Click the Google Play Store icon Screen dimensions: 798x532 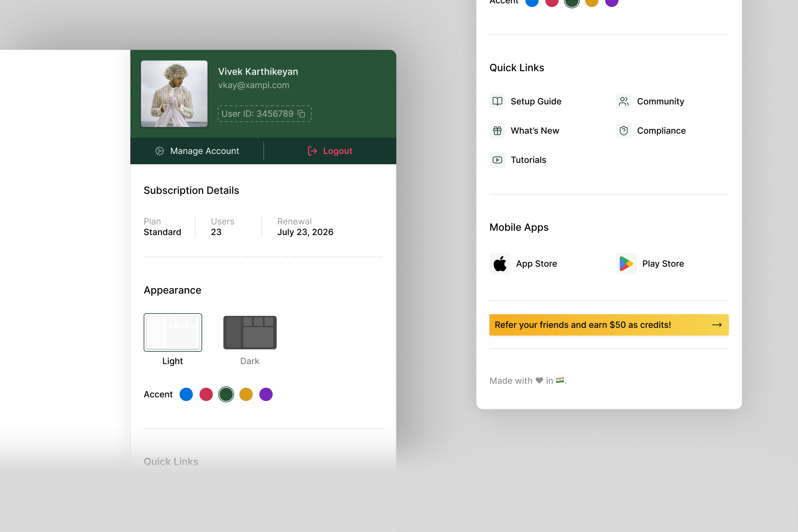(x=626, y=264)
